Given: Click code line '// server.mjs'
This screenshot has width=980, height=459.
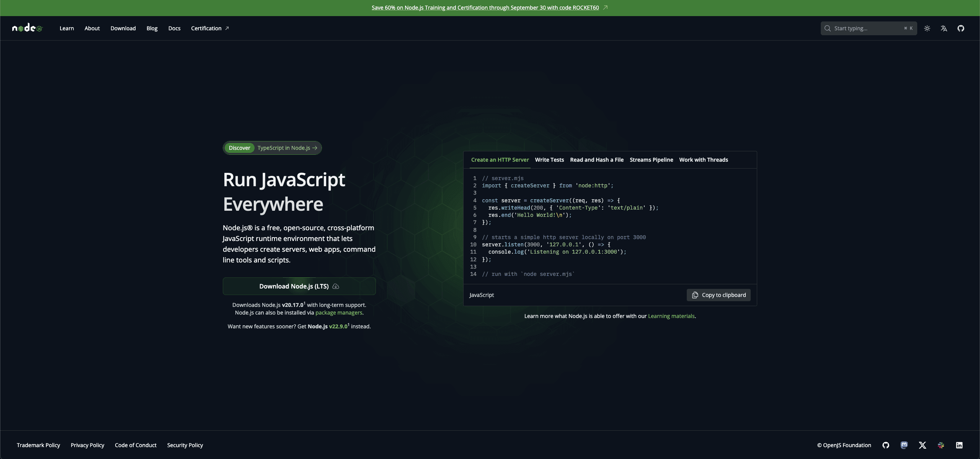Looking at the screenshot, I should (503, 178).
